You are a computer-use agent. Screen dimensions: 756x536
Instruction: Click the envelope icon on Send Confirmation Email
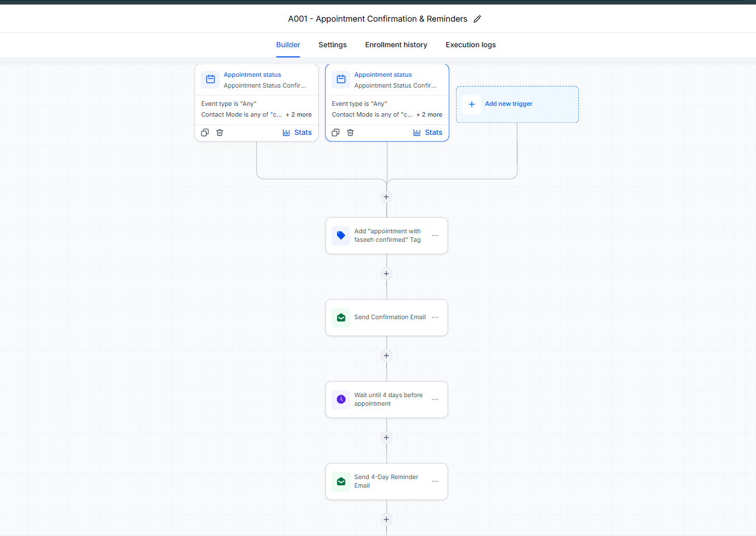[341, 318]
